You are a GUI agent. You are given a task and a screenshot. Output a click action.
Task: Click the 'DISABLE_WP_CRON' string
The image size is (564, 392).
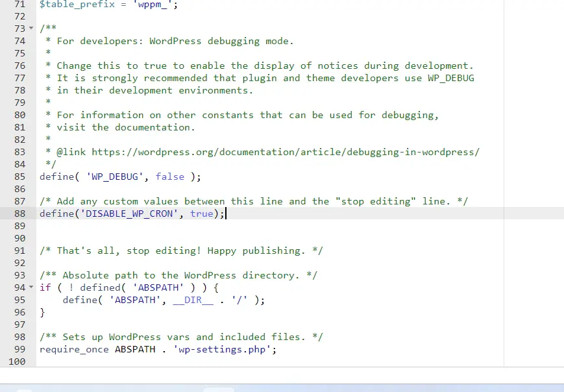coord(129,214)
